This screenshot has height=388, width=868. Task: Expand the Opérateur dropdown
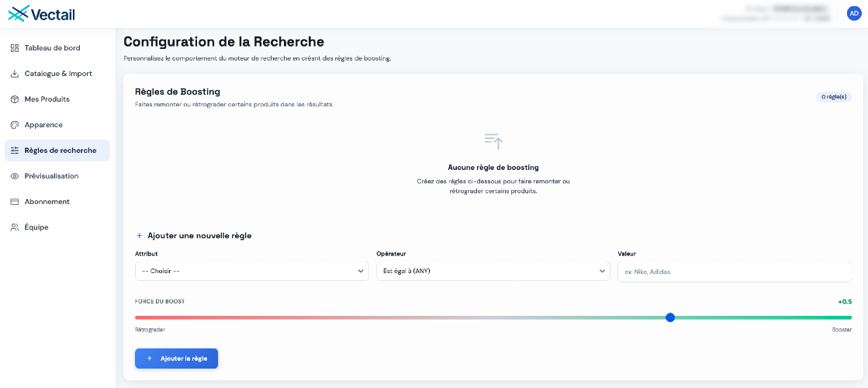click(x=493, y=271)
